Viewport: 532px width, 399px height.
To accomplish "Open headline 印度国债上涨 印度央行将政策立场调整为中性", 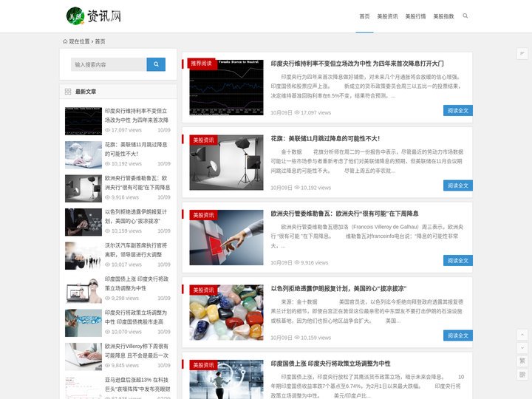I will point(330,364).
